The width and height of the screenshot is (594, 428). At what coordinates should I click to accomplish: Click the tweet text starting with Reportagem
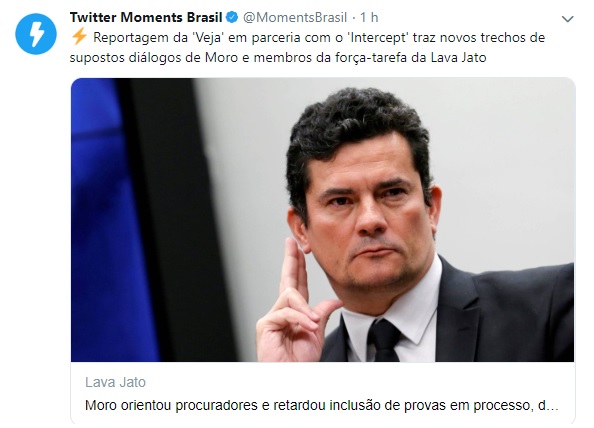(307, 47)
